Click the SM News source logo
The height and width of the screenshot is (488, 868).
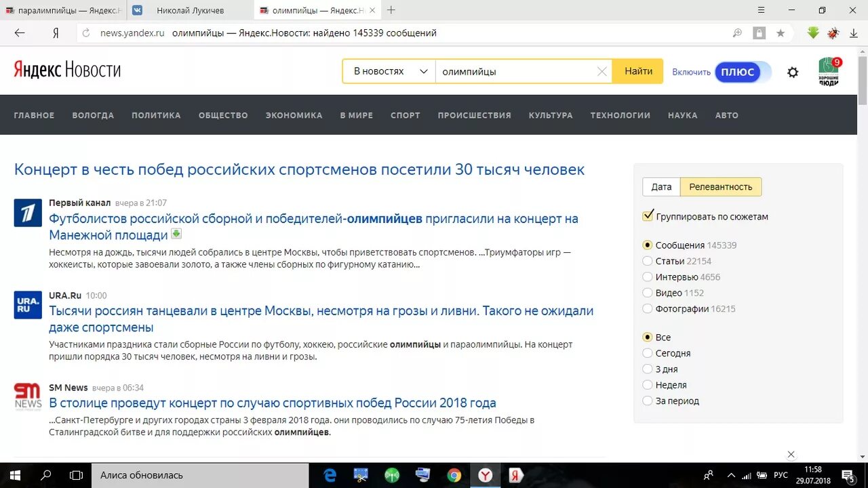pyautogui.click(x=28, y=397)
